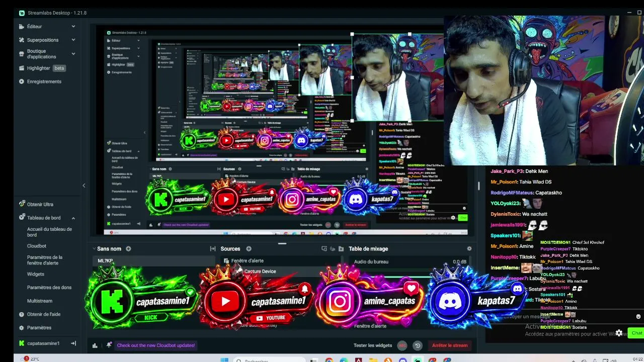This screenshot has height=362, width=644.
Task: Click the jamiewalls1991 username in the chat panel
Action: point(508,225)
